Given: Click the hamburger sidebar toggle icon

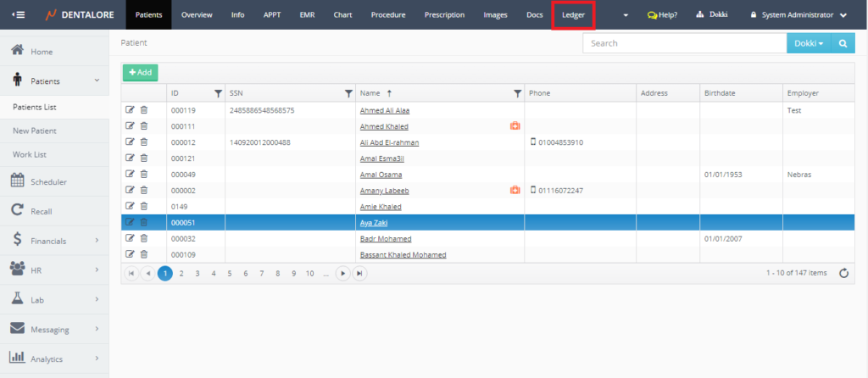Looking at the screenshot, I should 19,14.
